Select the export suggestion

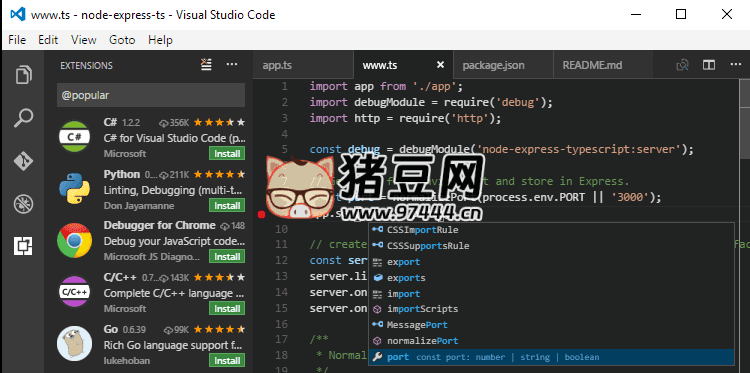pyautogui.click(x=551, y=262)
